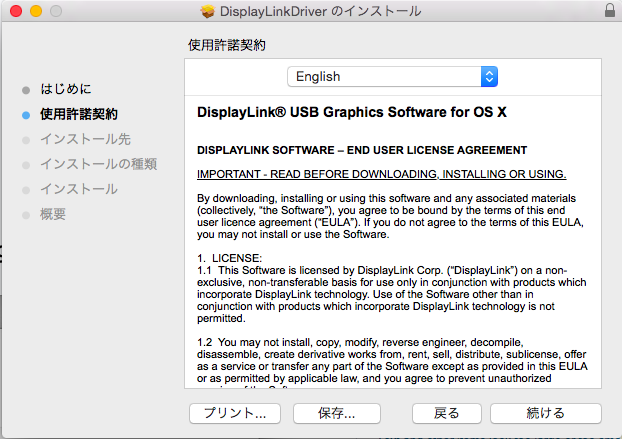The width and height of the screenshot is (622, 439).
Task: Go back with the 戻る button
Action: [x=447, y=413]
